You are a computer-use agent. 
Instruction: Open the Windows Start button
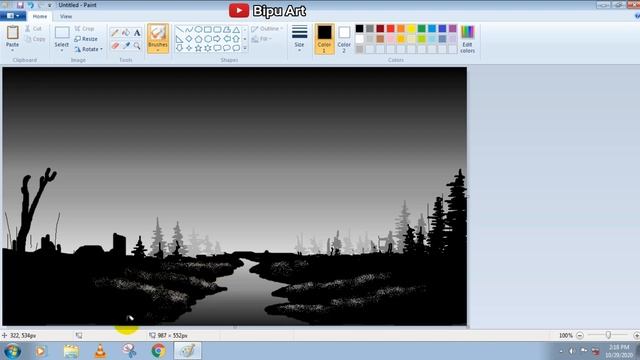pyautogui.click(x=12, y=351)
